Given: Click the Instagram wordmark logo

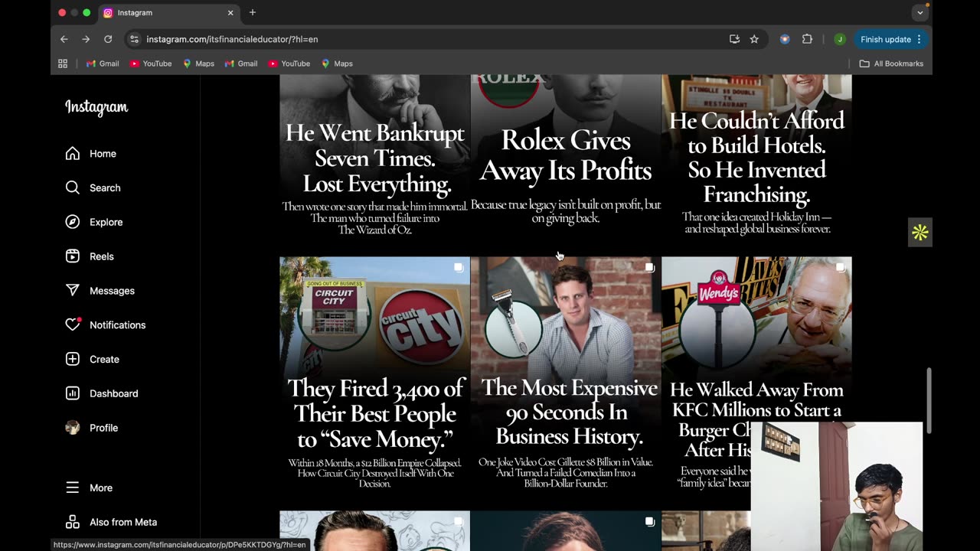Looking at the screenshot, I should [x=96, y=108].
